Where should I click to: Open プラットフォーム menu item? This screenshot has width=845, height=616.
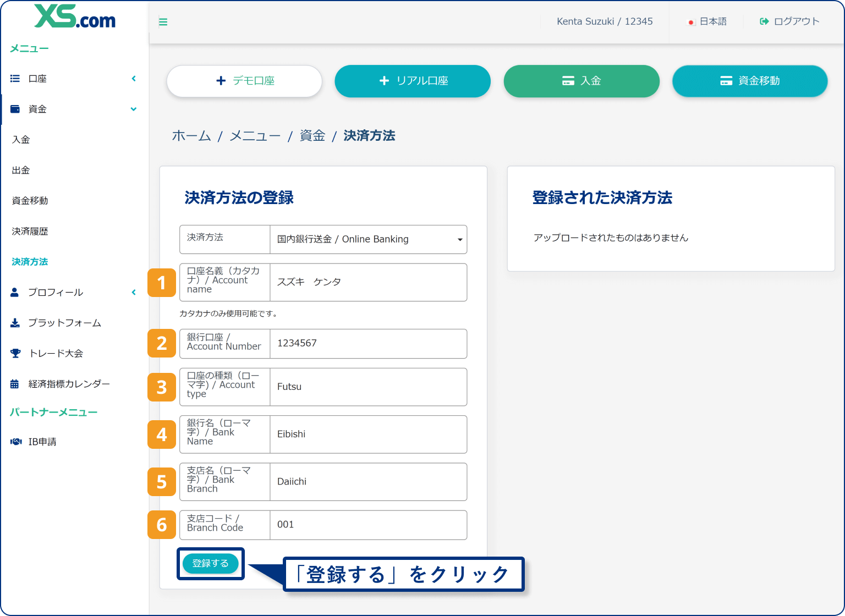coord(65,323)
